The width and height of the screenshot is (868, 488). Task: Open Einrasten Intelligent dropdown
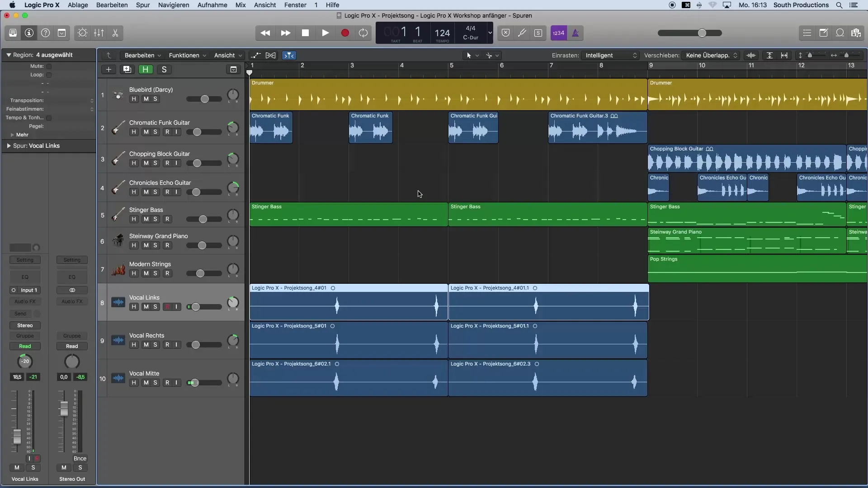[610, 56]
